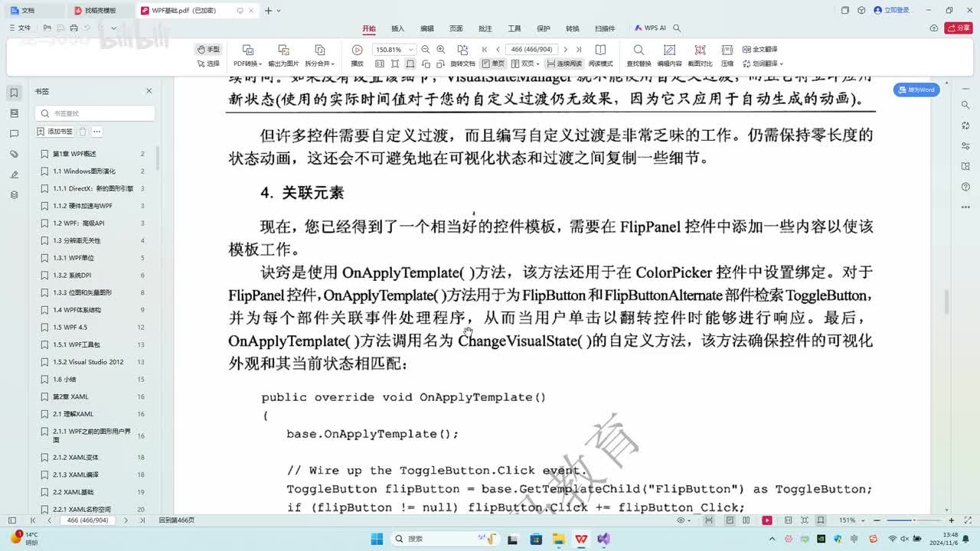Open the bookmark sidebar icon
This screenshot has width=980, height=551.
pyautogui.click(x=14, y=93)
